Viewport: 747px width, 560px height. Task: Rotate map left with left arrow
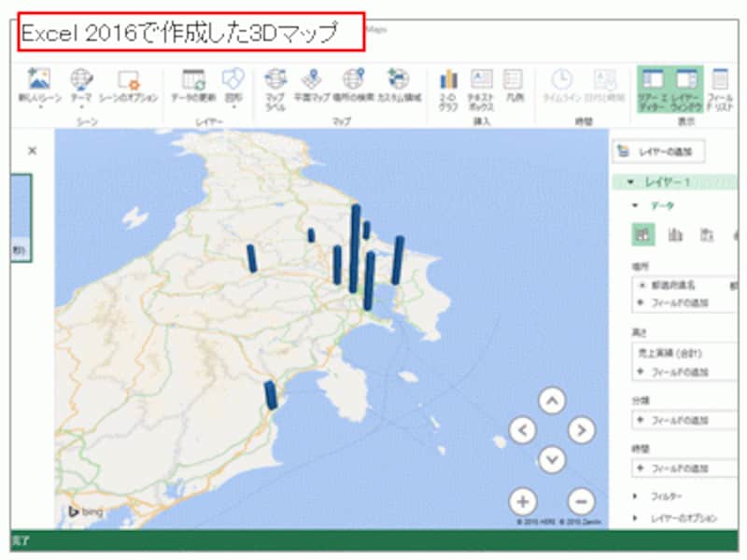tap(523, 430)
